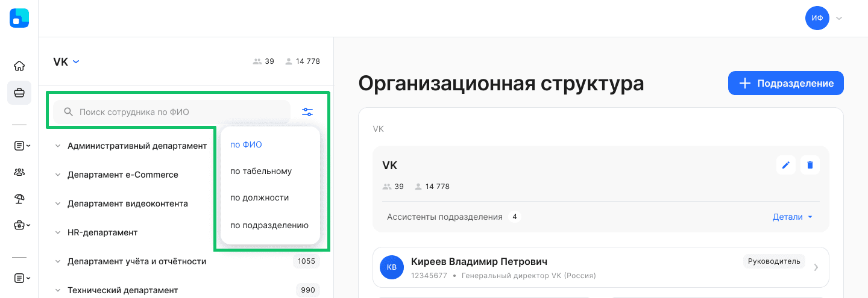Delete the VK unit with trash icon

[x=810, y=165]
